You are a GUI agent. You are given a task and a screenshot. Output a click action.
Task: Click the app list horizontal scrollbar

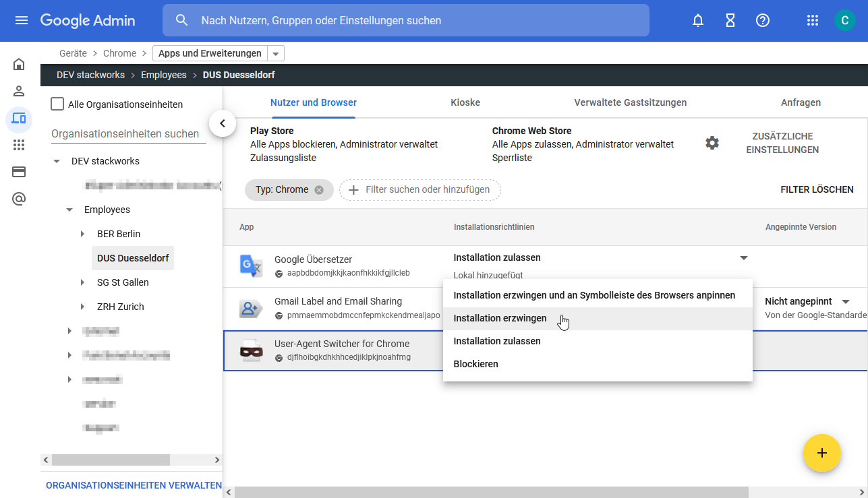pyautogui.click(x=491, y=493)
